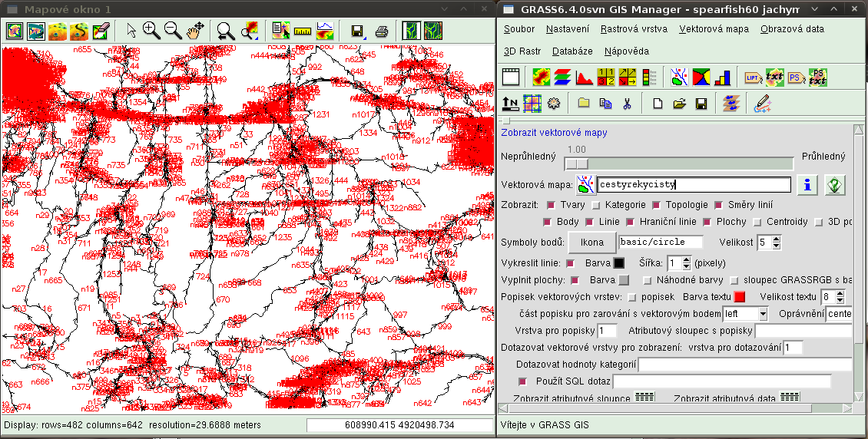Click the Zobrazit atributová data button
Viewport: 868px width, 439px height.
(790, 397)
